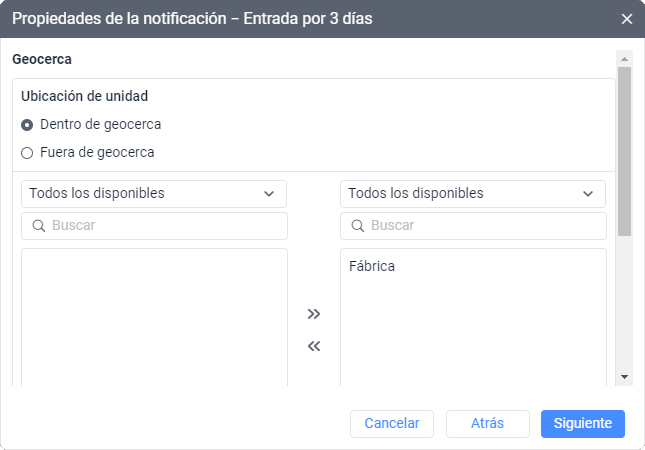
Task: Click the double left arrow move icon
Action: pos(314,347)
